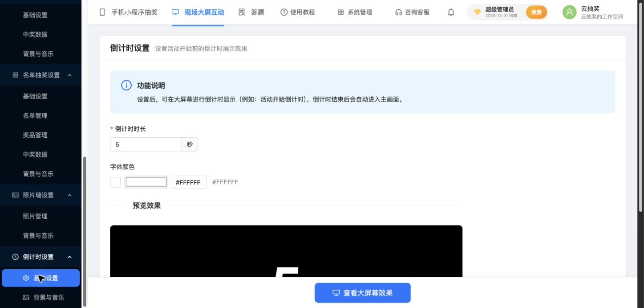The image size is (644, 308).
Task: Open 奖品管理 in sidebar
Action: [x=35, y=135]
